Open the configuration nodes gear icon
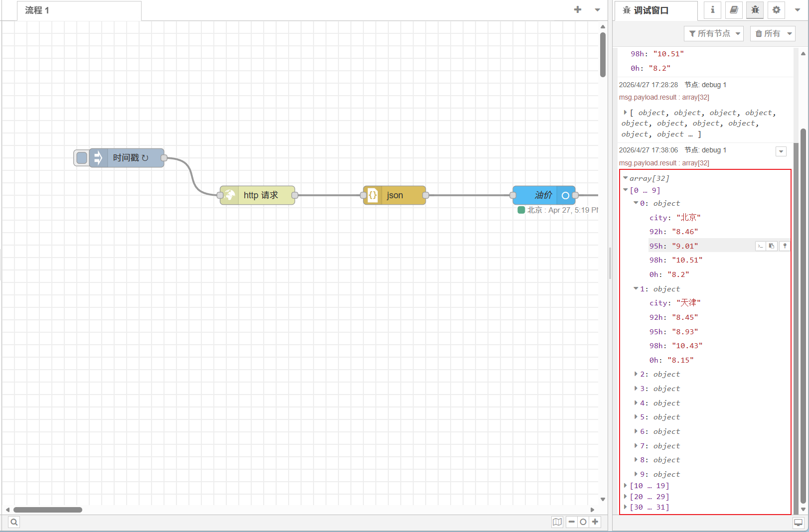Viewport: 809px width, 532px height. point(776,10)
